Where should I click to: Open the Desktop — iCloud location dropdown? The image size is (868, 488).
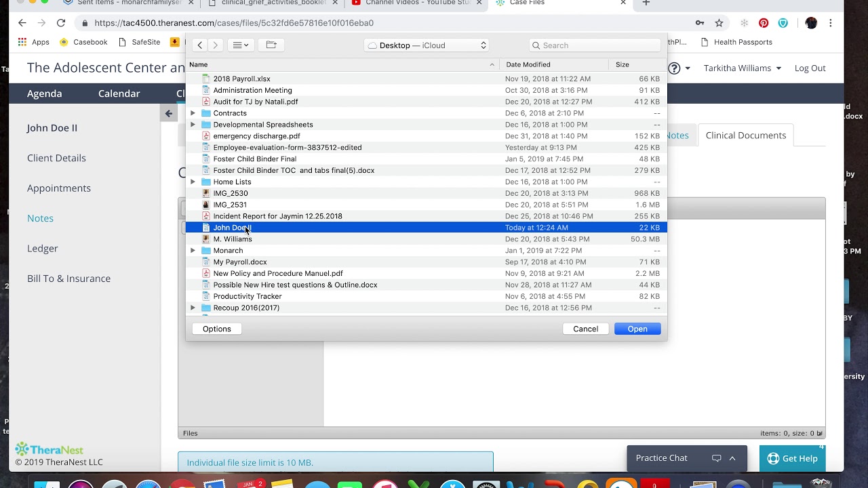427,45
